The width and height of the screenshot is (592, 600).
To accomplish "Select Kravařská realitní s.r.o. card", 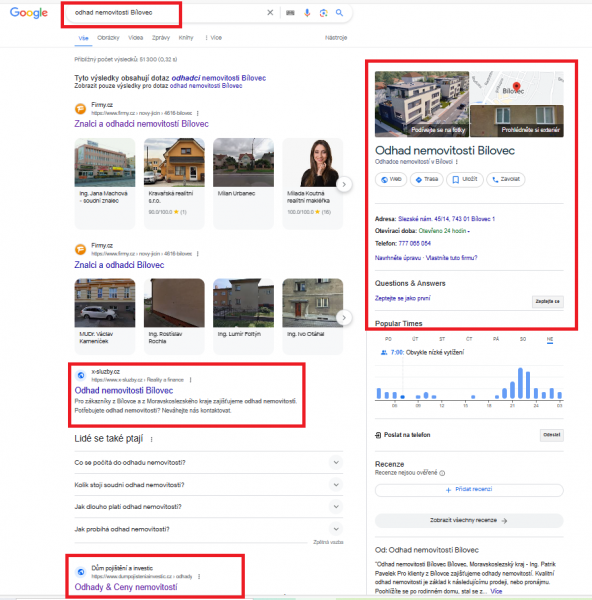I will (174, 183).
